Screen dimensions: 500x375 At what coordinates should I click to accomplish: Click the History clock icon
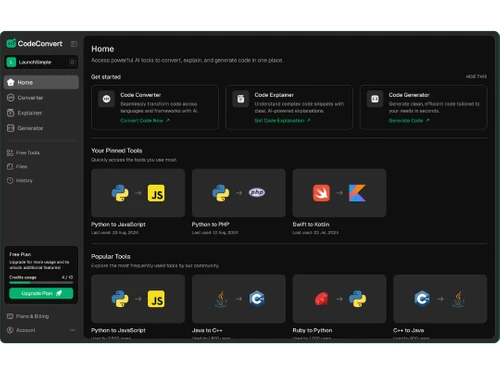[10, 180]
